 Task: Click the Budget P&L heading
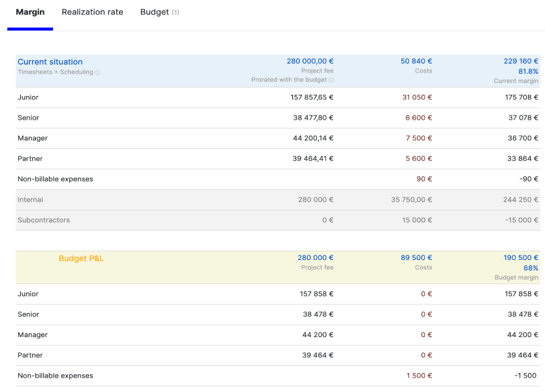(x=81, y=258)
